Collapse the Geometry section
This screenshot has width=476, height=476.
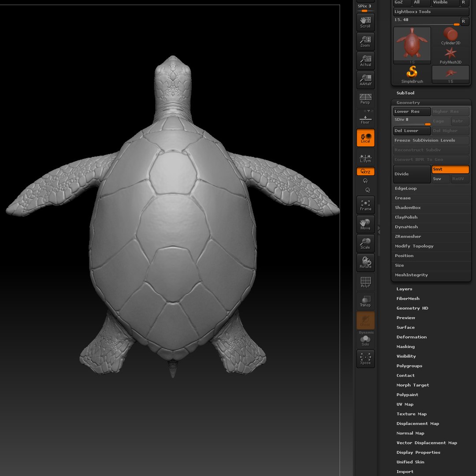point(408,103)
